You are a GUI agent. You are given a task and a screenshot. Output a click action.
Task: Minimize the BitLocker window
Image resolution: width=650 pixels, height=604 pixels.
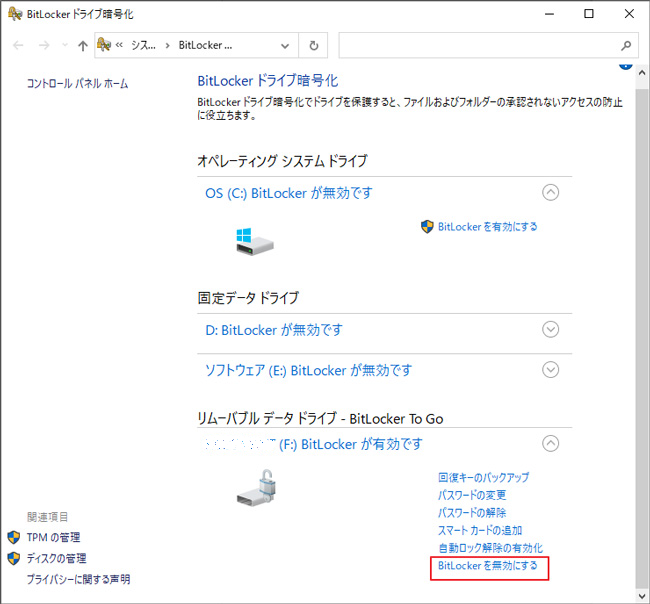click(x=550, y=14)
